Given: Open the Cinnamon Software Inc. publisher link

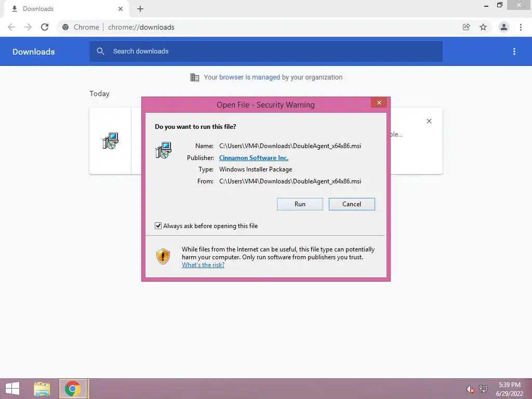Looking at the screenshot, I should pyautogui.click(x=254, y=158).
